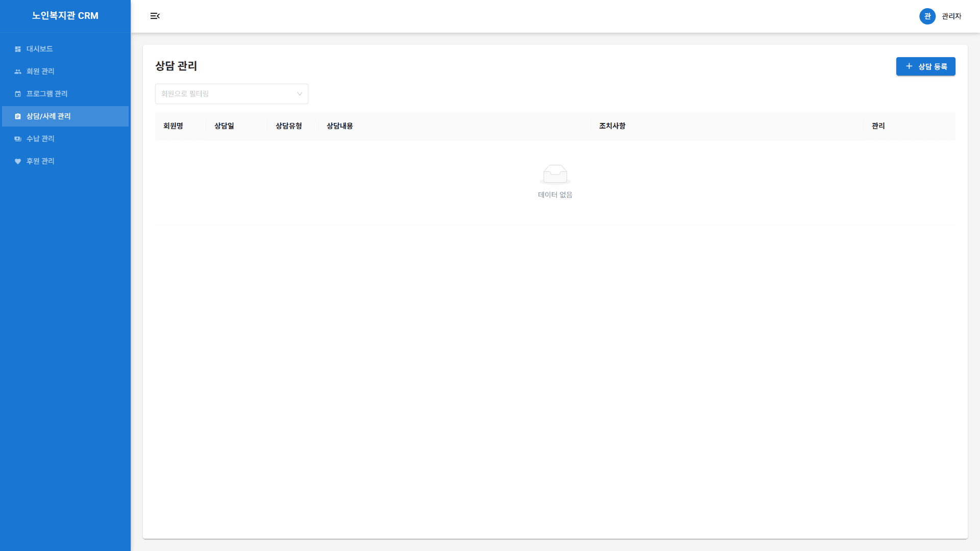Viewport: 980px width, 551px height.
Task: Click the 상담일 column header
Action: tap(224, 126)
